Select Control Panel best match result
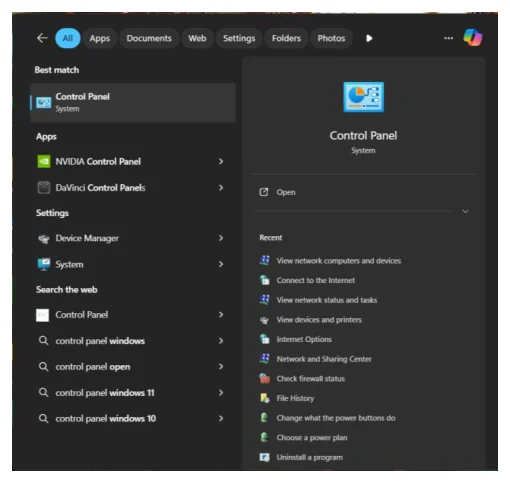The width and height of the screenshot is (510, 483). pyautogui.click(x=133, y=102)
